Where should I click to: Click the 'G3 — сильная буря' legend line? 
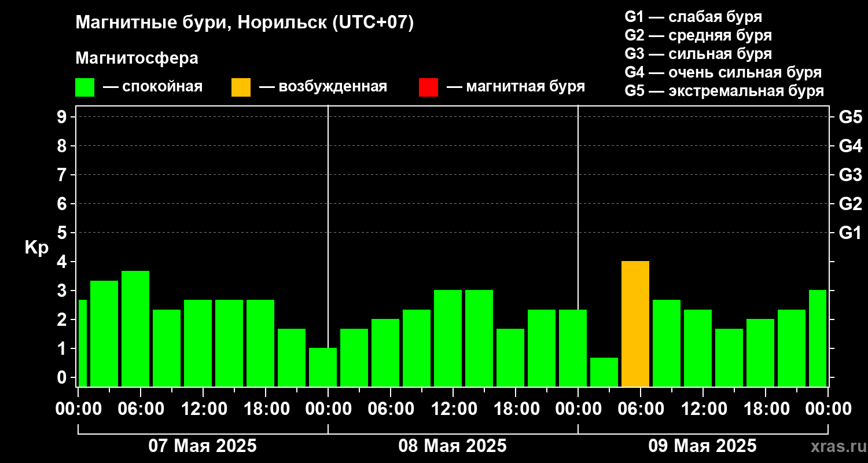coord(698,54)
